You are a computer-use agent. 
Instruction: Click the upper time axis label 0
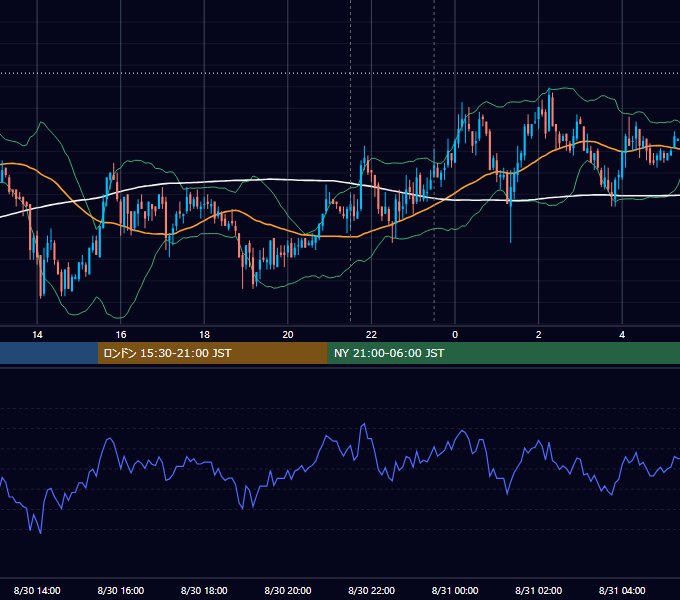click(455, 335)
